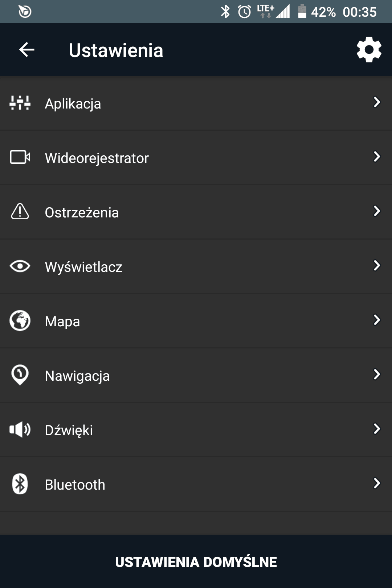This screenshot has width=392, height=588.
Task: Tap the Ostrzeżenia warning triangle icon
Action: pyautogui.click(x=20, y=211)
